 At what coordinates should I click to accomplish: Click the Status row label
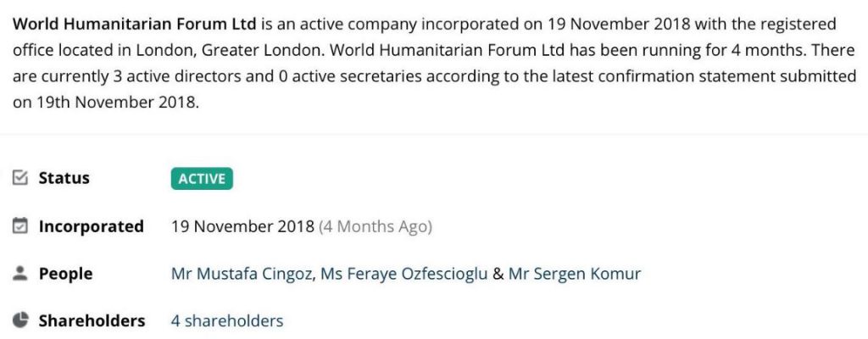pyautogui.click(x=64, y=178)
